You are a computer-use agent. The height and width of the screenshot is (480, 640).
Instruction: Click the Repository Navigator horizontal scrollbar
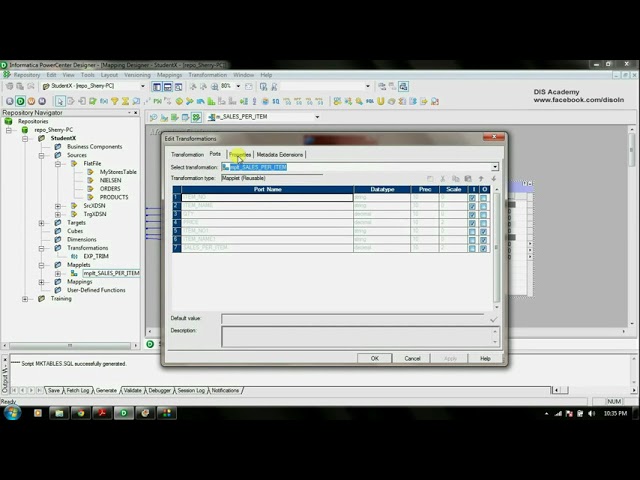click(70, 346)
